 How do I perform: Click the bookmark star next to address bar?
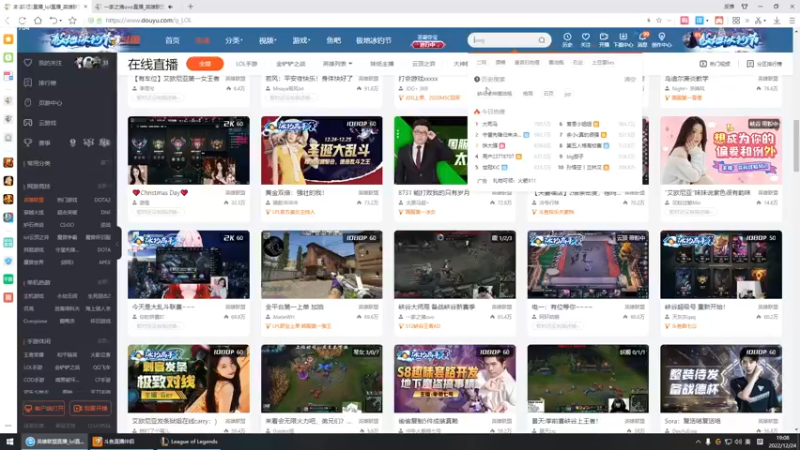tap(72, 20)
